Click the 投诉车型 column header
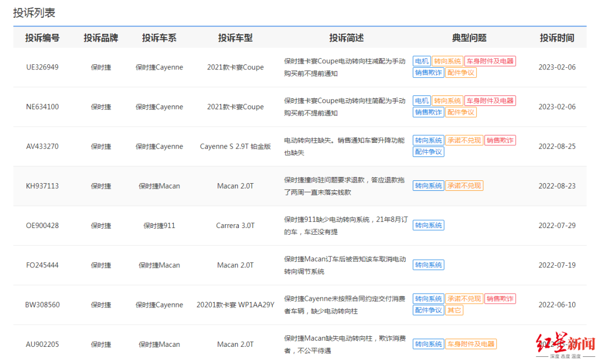 click(x=235, y=38)
